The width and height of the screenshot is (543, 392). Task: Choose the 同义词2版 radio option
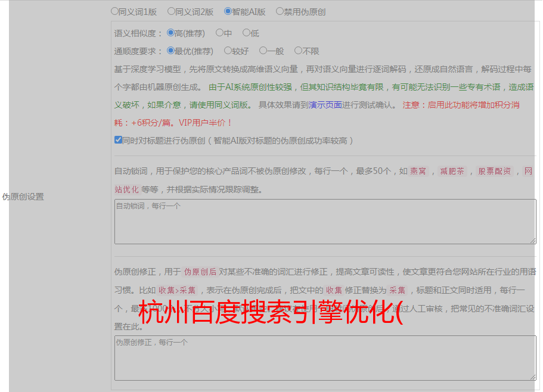171,11
